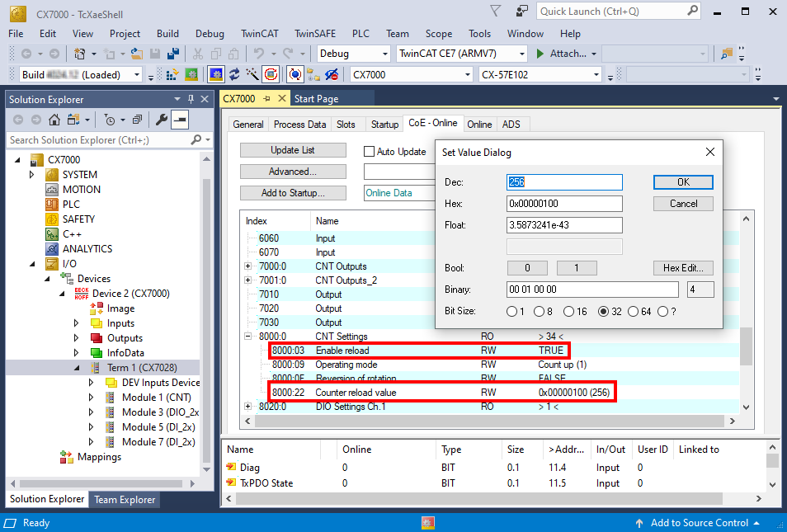The width and height of the screenshot is (787, 532).
Task: Click the Advanced... button
Action: point(293,172)
